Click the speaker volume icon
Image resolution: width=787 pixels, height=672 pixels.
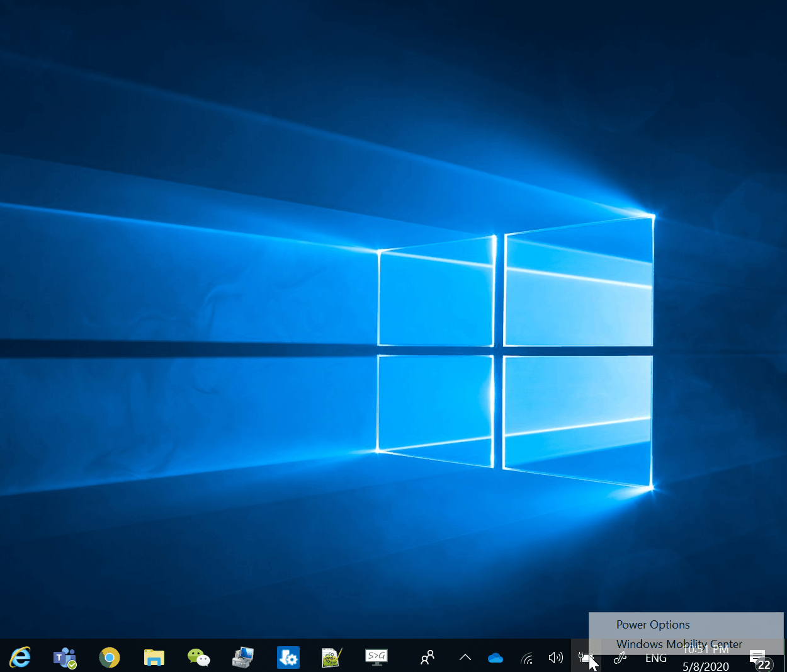pyautogui.click(x=555, y=658)
